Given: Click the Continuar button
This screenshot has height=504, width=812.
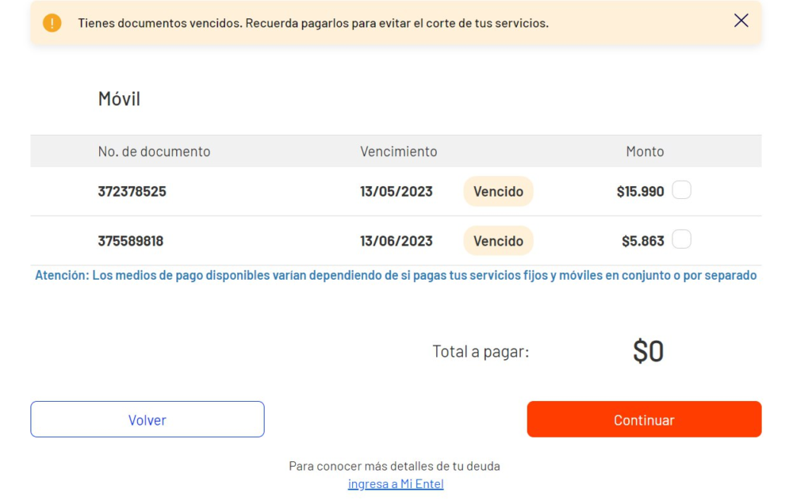Looking at the screenshot, I should [x=644, y=419].
